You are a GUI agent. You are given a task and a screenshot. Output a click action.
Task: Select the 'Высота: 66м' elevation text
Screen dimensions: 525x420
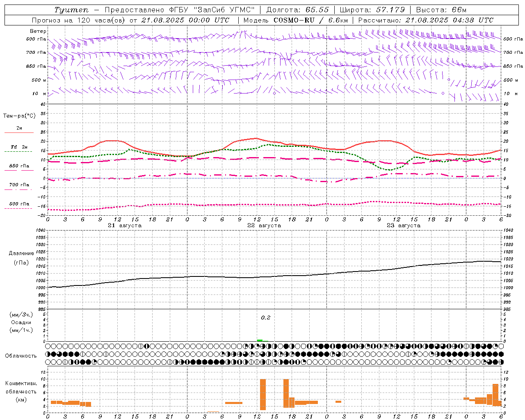441,10
